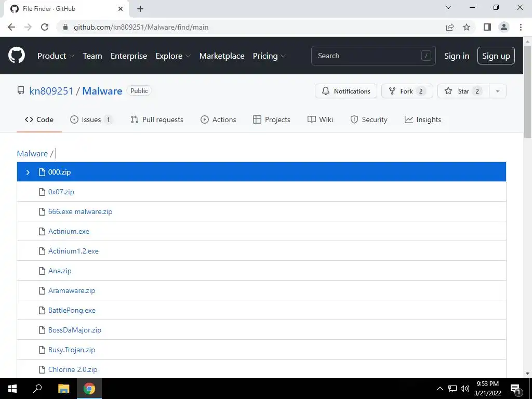Share this page from address bar
This screenshot has height=399, width=532.
[x=450, y=27]
